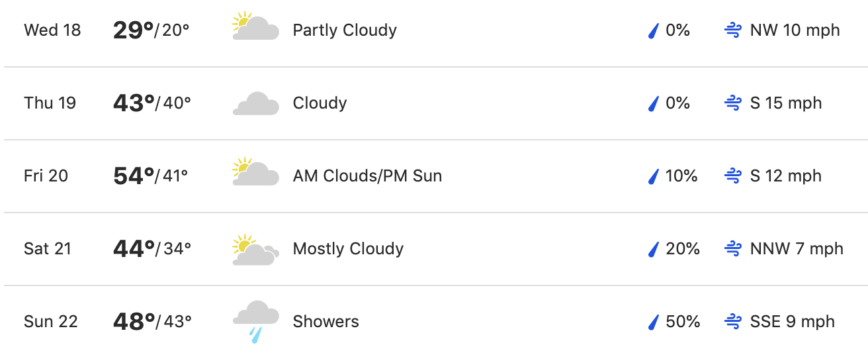The width and height of the screenshot is (868, 355).
Task: Click the wind icon beside SSE 9 mph
Action: point(732,322)
